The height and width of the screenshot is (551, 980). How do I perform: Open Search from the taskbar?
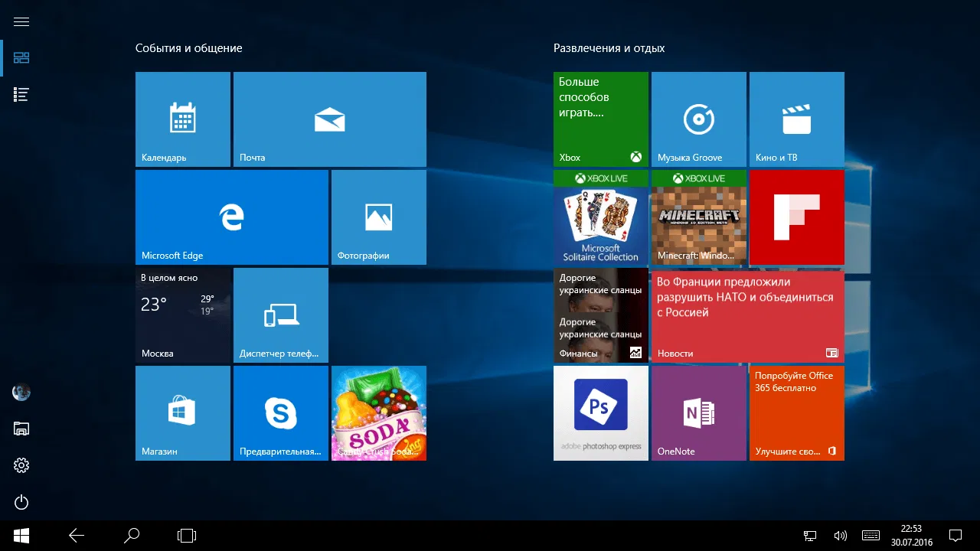[x=131, y=535]
